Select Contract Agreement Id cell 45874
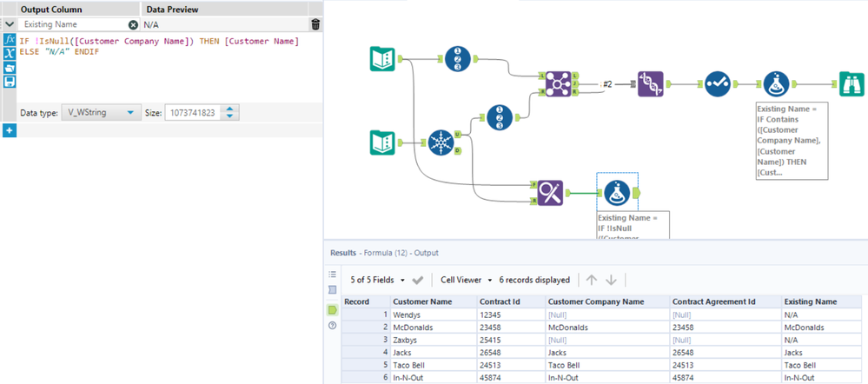This screenshot has height=384, width=868. point(726,378)
